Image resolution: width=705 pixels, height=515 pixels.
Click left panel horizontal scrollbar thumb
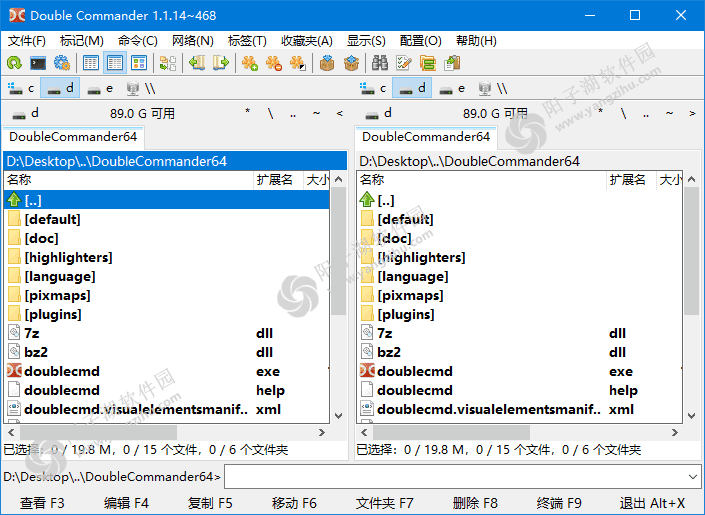(x=98, y=432)
